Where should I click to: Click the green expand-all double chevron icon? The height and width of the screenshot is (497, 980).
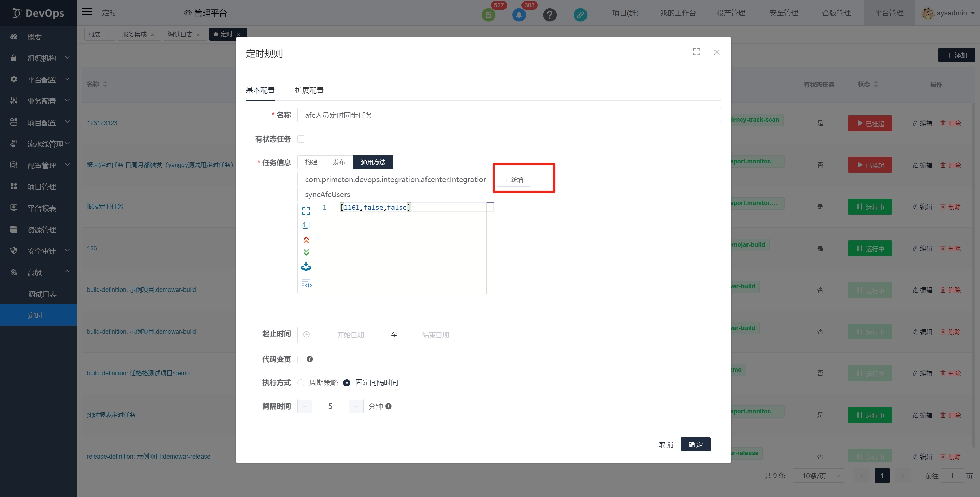(306, 252)
